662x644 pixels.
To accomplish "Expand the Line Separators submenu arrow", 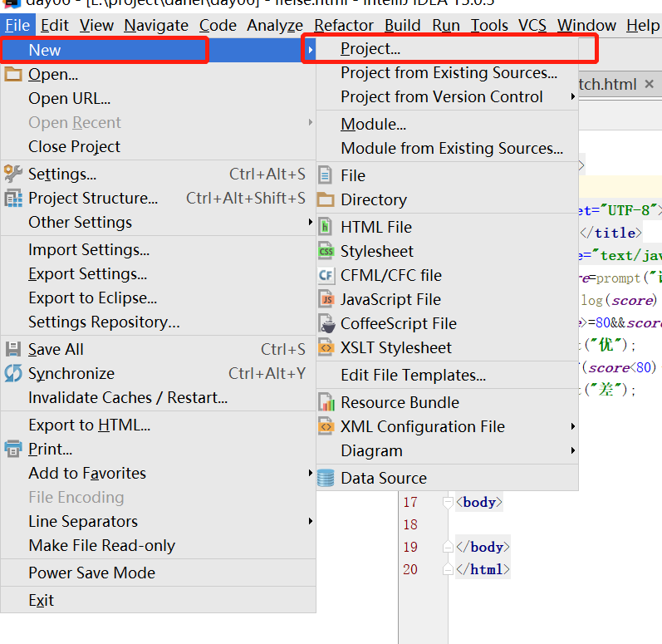I will [x=311, y=521].
